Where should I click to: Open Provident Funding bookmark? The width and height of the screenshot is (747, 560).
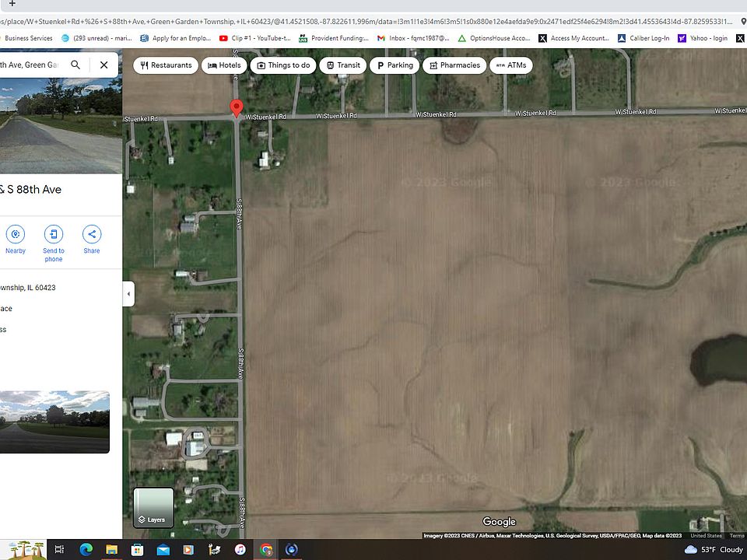334,38
